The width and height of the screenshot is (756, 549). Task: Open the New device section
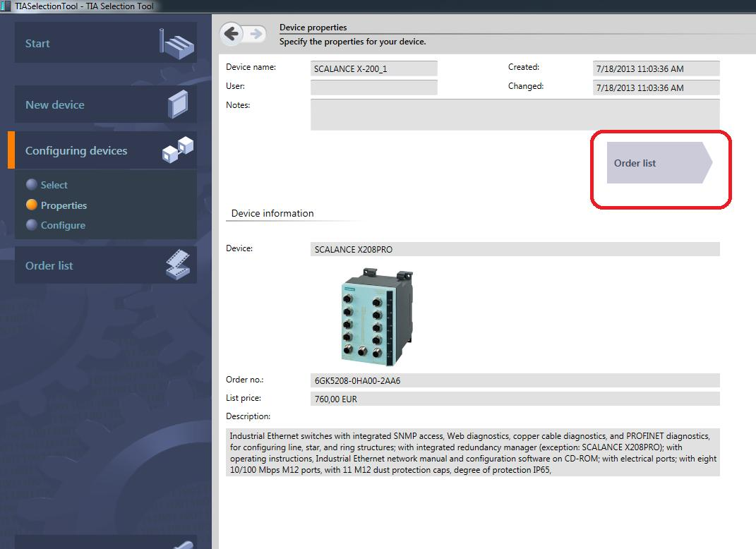click(x=106, y=104)
